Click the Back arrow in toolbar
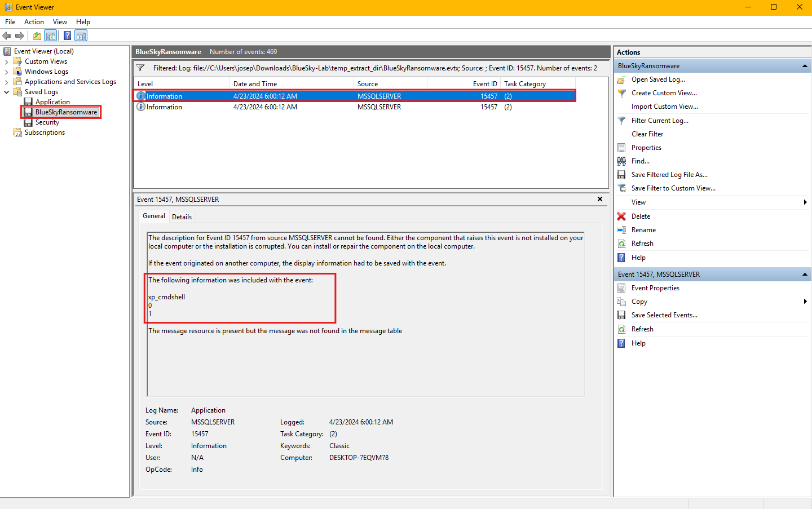The width and height of the screenshot is (812, 509). click(7, 36)
